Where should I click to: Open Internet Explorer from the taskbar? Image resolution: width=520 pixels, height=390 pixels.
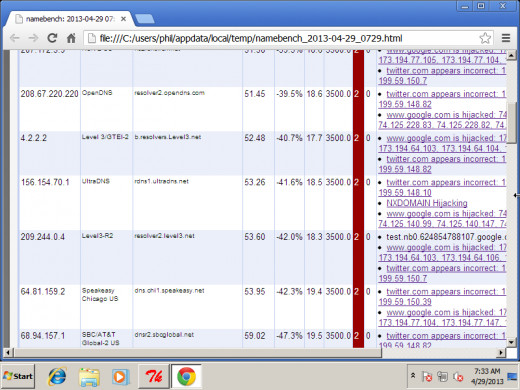[57, 377]
